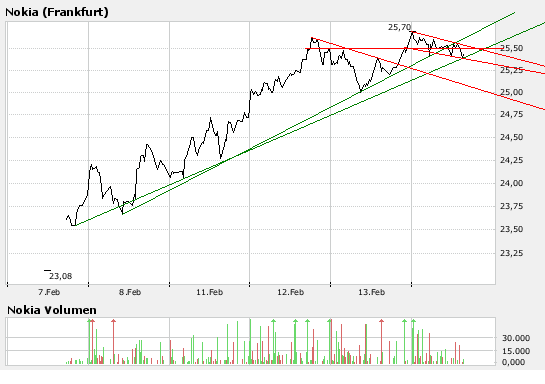Click the 7.Feb date label

pos(49,292)
